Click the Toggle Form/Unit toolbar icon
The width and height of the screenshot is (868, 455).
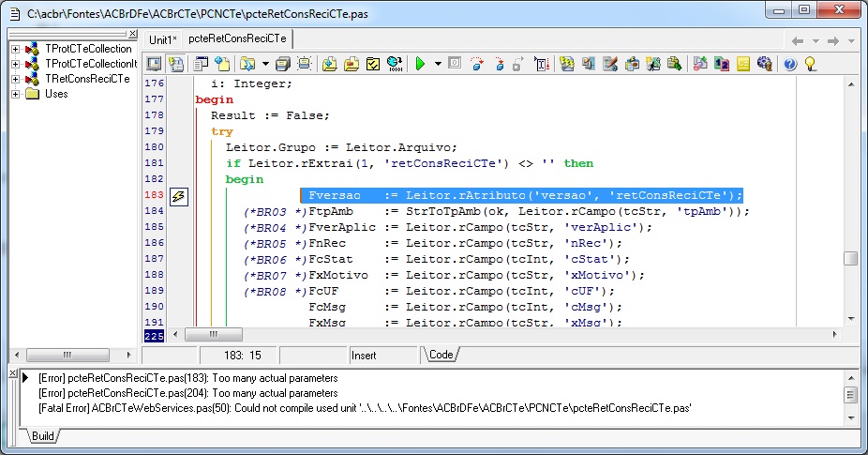pos(175,65)
